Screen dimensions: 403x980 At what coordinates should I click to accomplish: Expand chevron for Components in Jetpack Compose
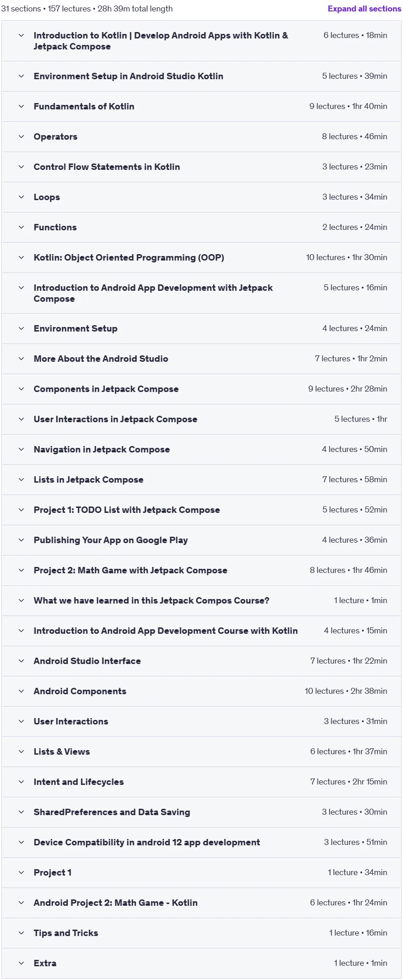21,389
